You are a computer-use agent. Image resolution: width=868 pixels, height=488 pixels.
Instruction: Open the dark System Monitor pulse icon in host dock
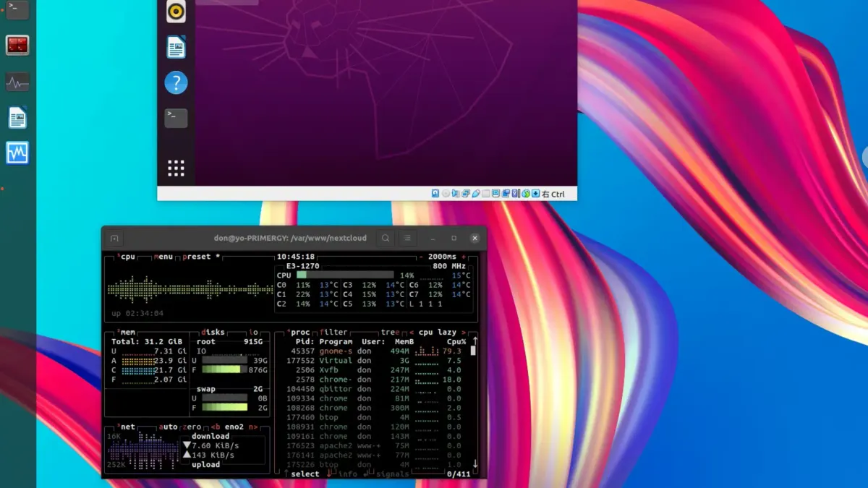(x=17, y=82)
